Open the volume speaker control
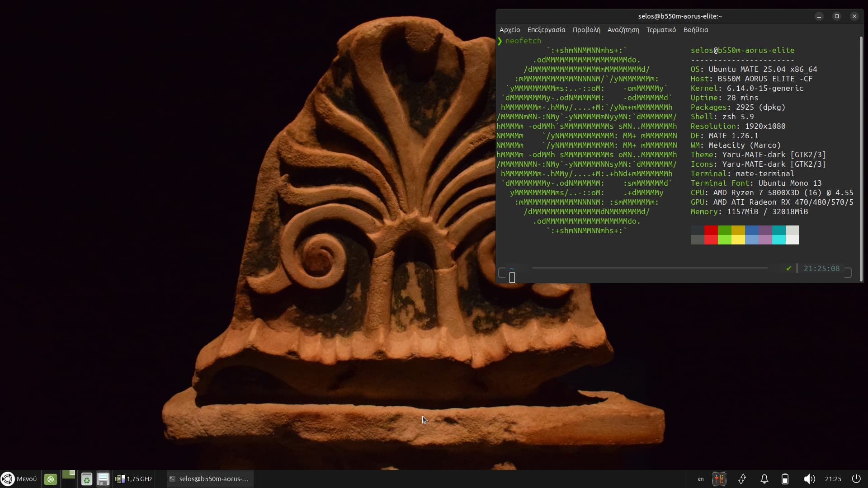Screen dimensions: 868x488 point(809,479)
